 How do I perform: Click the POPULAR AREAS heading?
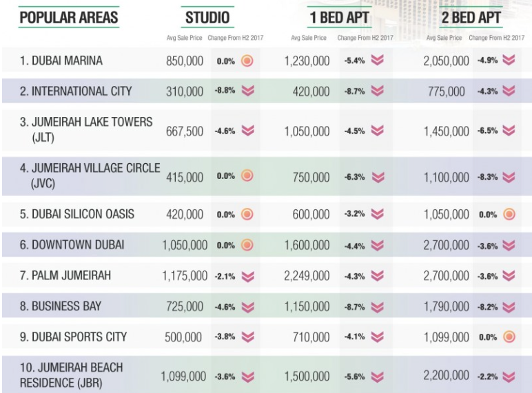click(x=68, y=17)
